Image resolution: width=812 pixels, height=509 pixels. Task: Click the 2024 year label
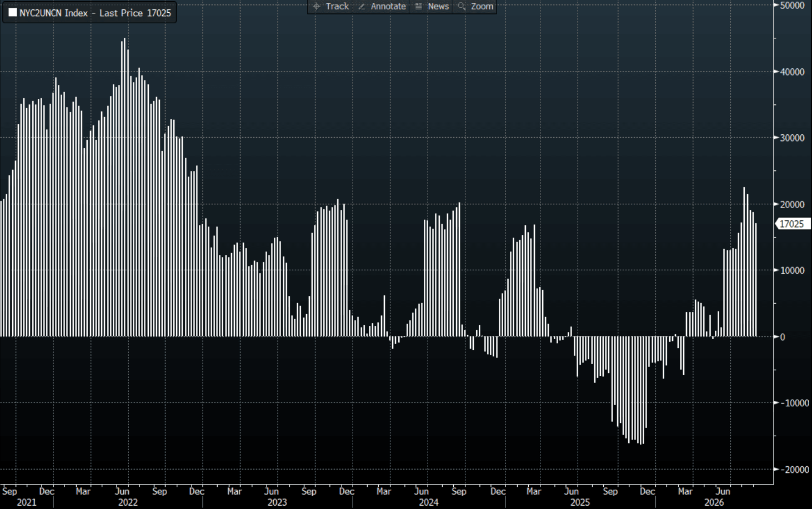(429, 502)
